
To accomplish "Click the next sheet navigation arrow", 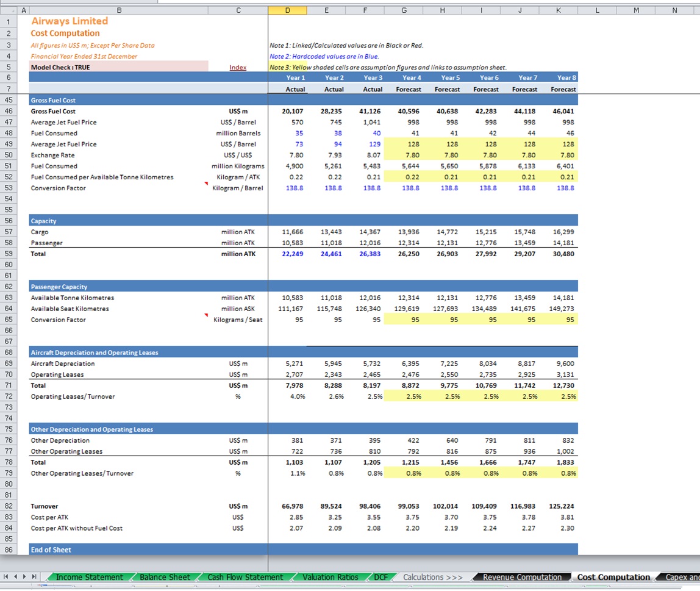I will (24, 577).
